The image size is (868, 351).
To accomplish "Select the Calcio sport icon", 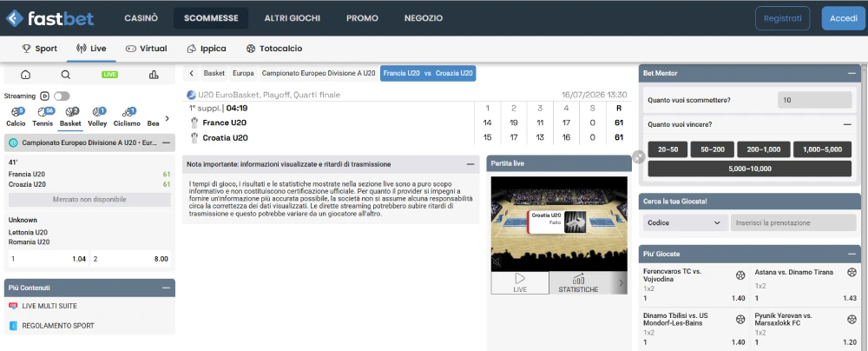I will tap(16, 113).
